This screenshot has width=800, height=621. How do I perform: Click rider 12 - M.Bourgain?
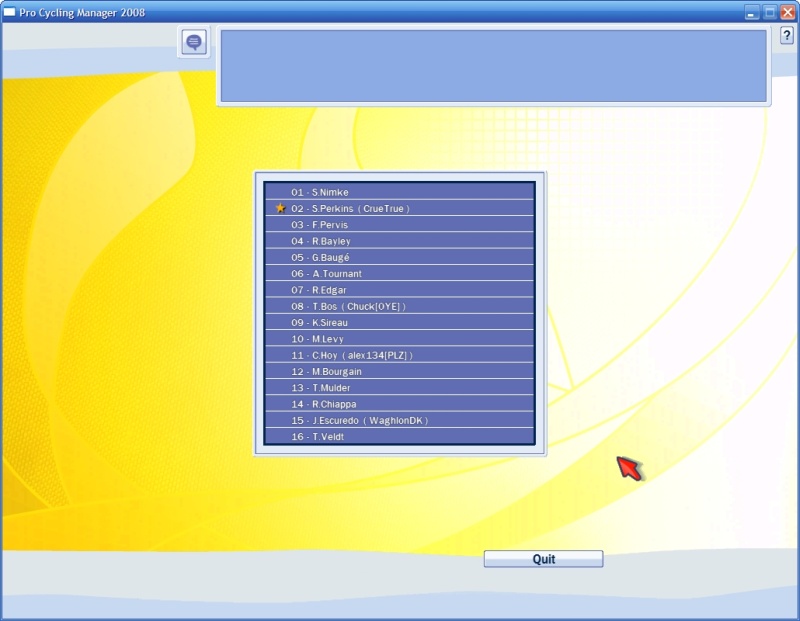(400, 372)
